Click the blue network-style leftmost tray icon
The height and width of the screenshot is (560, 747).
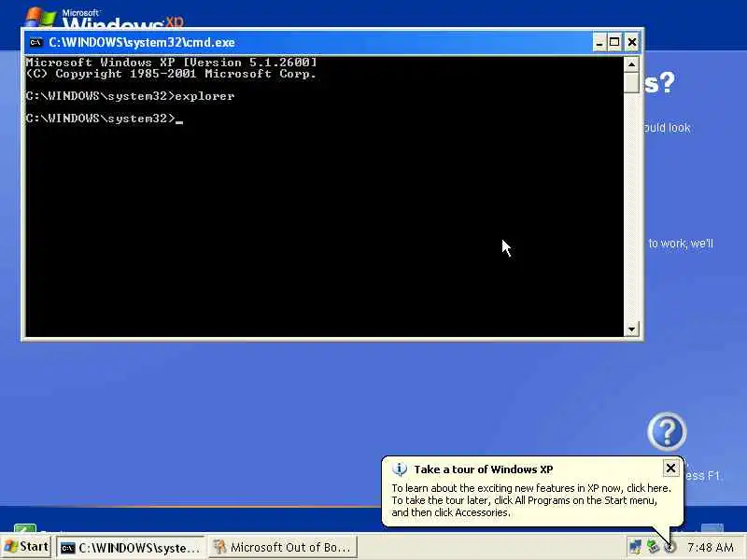click(635, 547)
